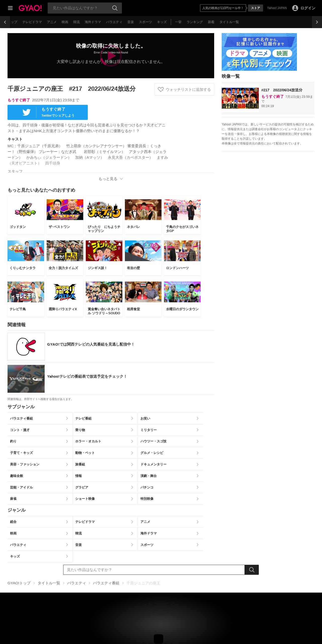Open episode #217 thumbnail in 映像一覧

click(240, 98)
